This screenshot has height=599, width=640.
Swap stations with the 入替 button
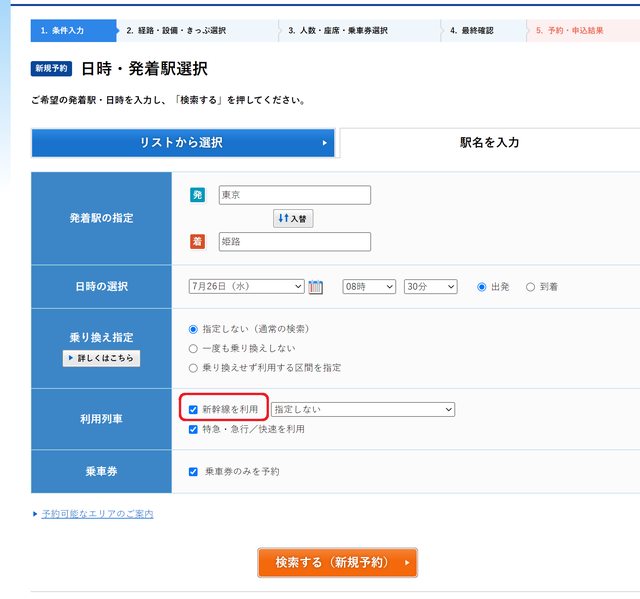(293, 218)
